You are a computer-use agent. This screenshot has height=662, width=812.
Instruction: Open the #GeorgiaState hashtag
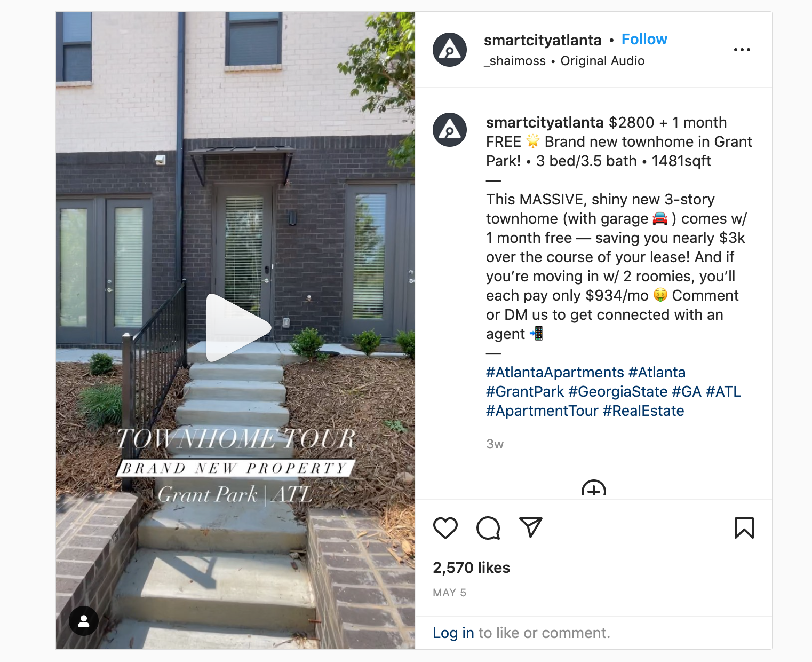pos(618,391)
